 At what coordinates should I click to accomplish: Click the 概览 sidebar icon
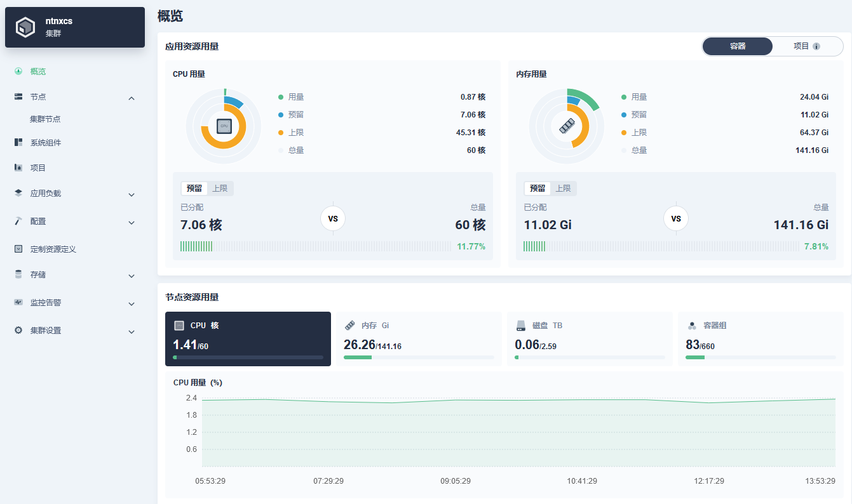coord(18,71)
